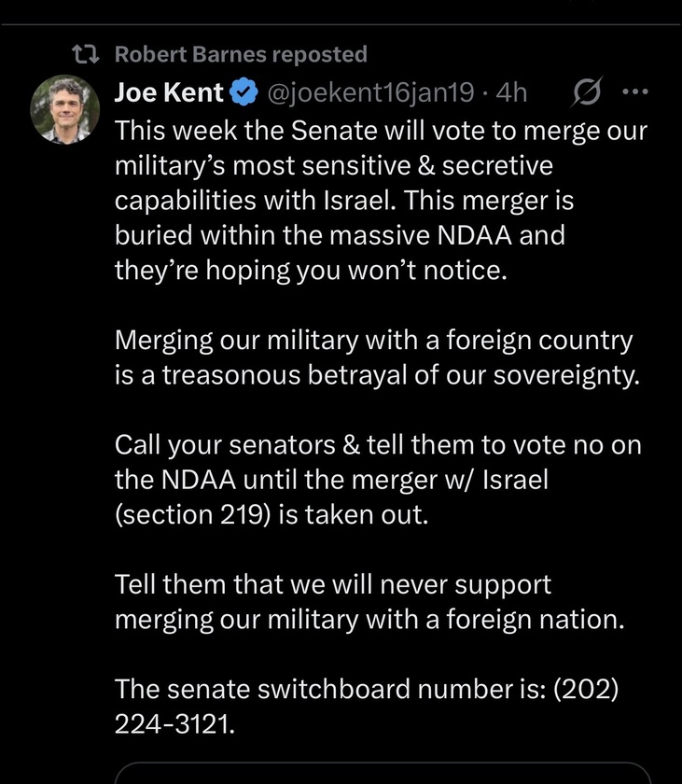Open the @joekent16jan19 handle
This screenshot has height=784, width=682.
[371, 93]
